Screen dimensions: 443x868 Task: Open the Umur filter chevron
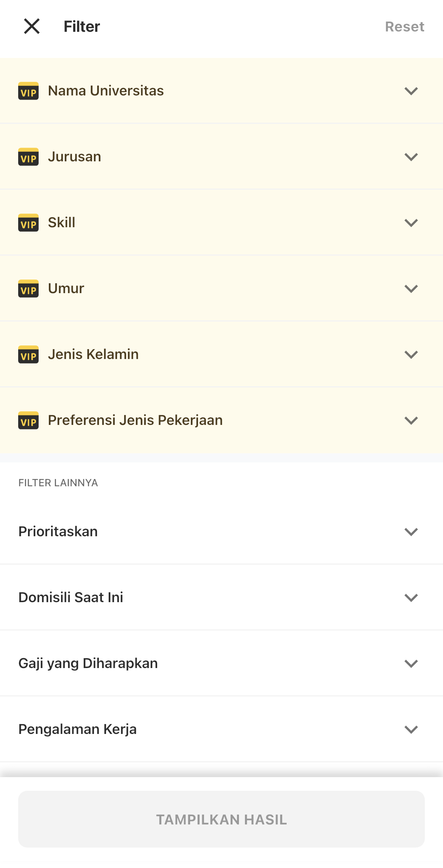click(411, 289)
